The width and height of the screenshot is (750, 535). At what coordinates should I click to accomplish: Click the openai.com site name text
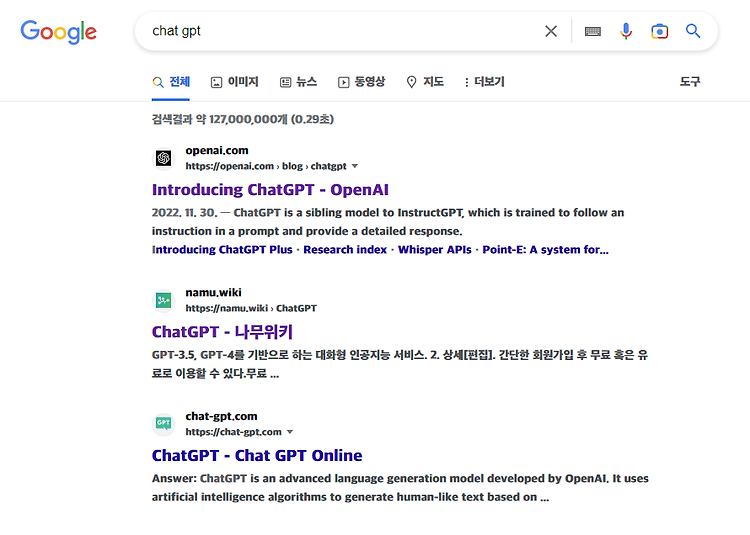coord(217,151)
